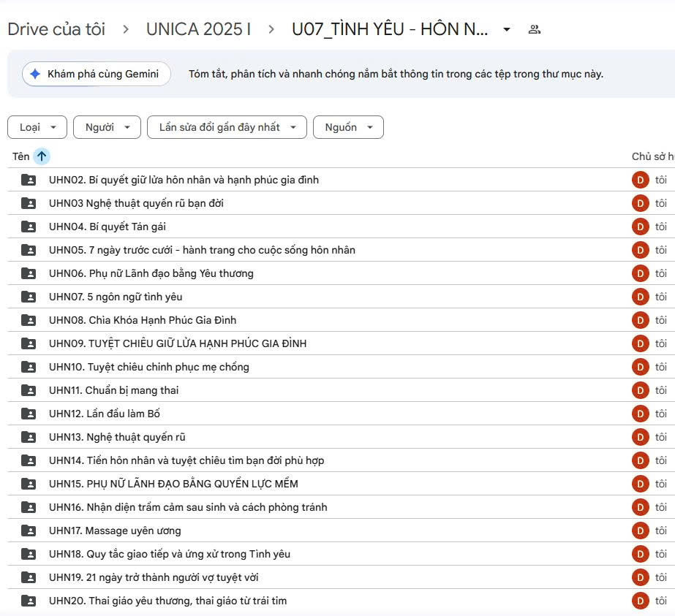This screenshot has width=675, height=616.
Task: Click the Chủ sở hữu column header
Action: (x=653, y=156)
